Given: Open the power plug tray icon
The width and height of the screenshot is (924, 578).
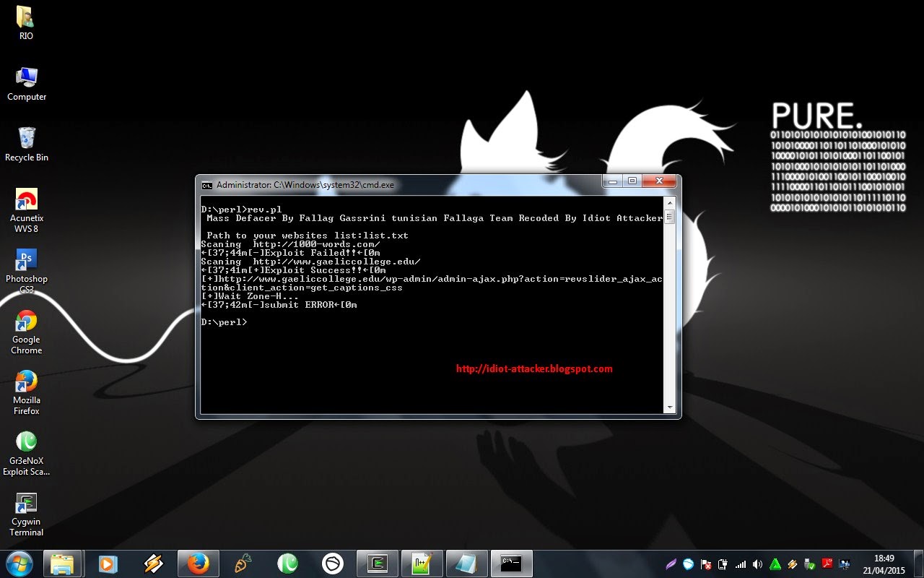Looking at the screenshot, I should click(723, 564).
